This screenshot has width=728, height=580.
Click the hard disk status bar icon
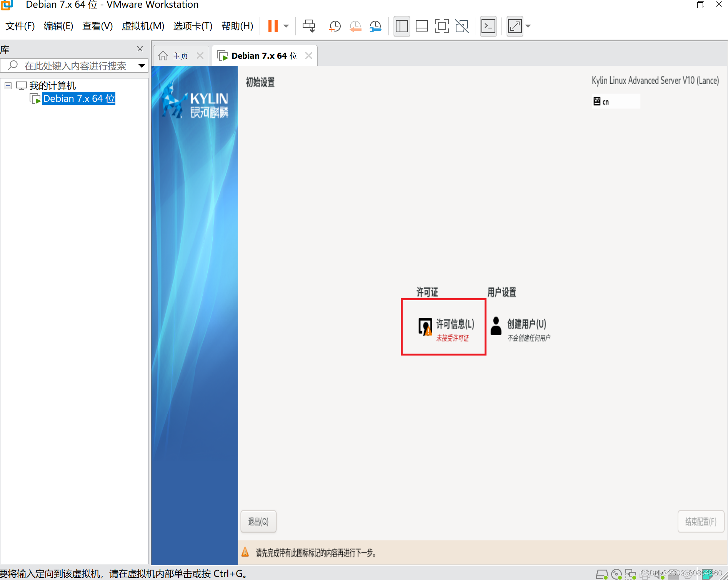coord(602,575)
